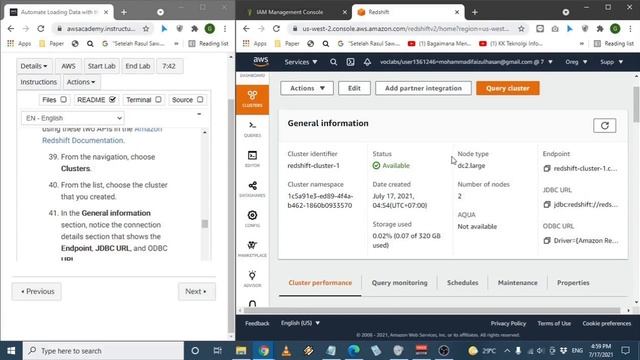The image size is (640, 360).
Task: Switch to Query monitoring tab
Action: click(399, 282)
